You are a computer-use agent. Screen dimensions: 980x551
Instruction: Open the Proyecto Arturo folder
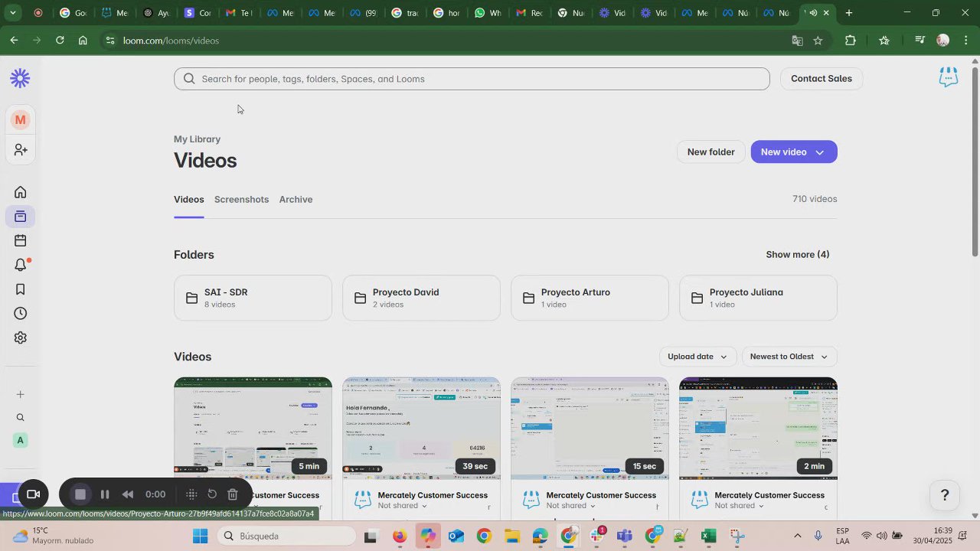pos(590,298)
